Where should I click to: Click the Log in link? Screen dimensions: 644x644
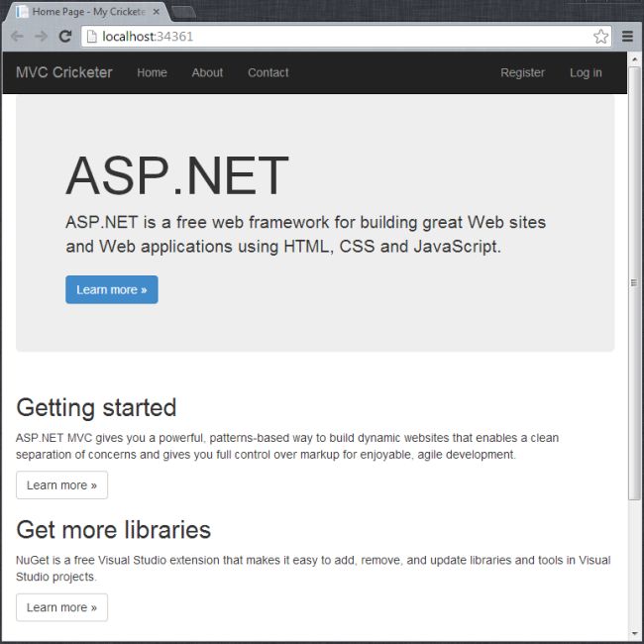point(586,72)
